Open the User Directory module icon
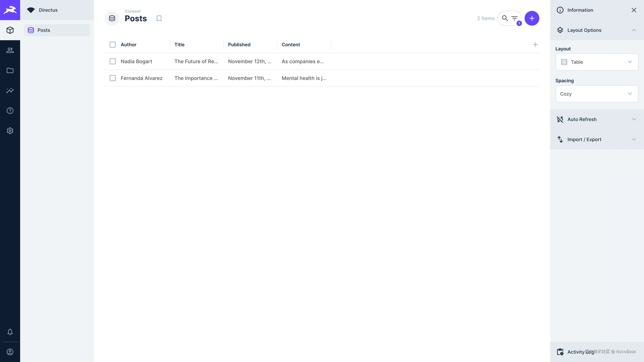The width and height of the screenshot is (644, 362). click(10, 50)
